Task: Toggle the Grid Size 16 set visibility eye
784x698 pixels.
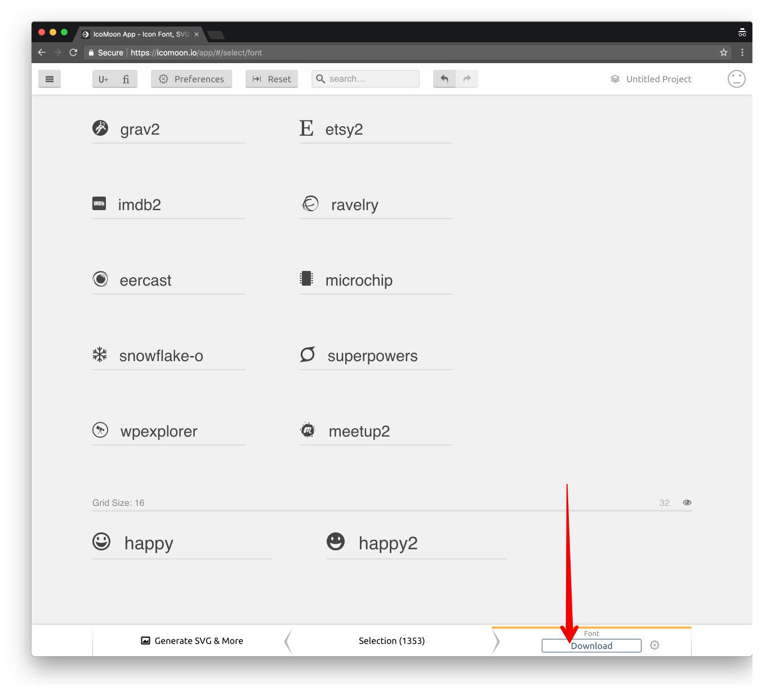Action: click(687, 503)
